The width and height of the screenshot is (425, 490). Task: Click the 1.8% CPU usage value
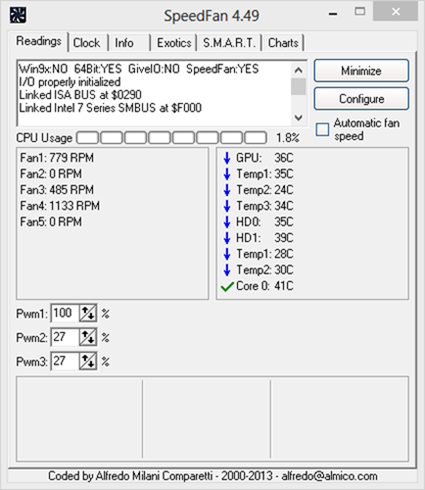pos(288,138)
